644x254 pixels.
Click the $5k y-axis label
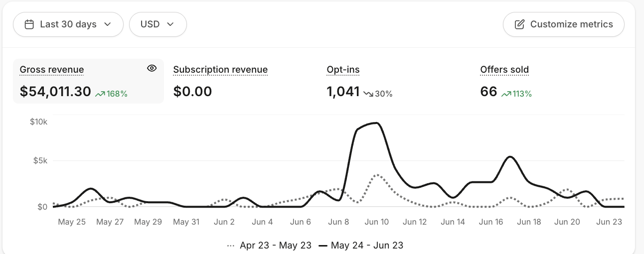click(40, 161)
